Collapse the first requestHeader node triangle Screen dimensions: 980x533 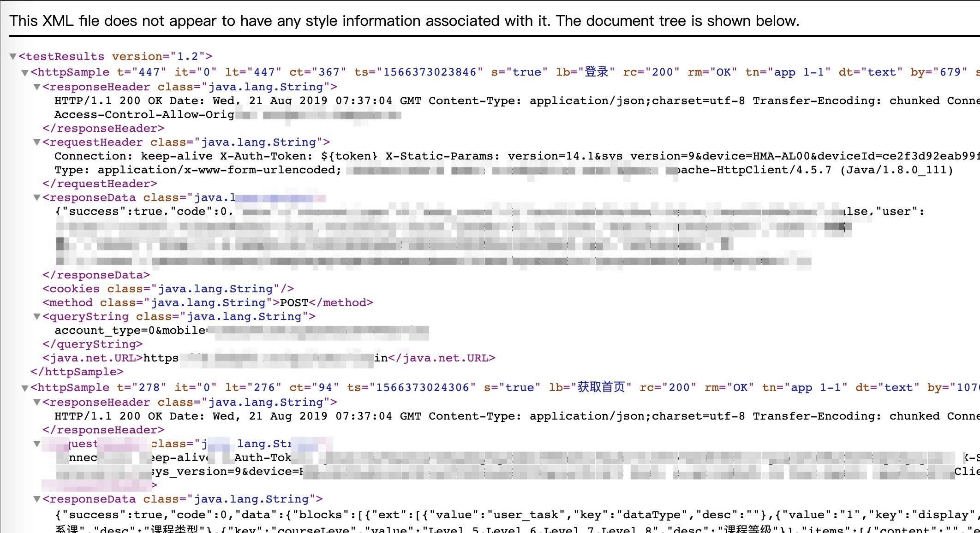[37, 142]
